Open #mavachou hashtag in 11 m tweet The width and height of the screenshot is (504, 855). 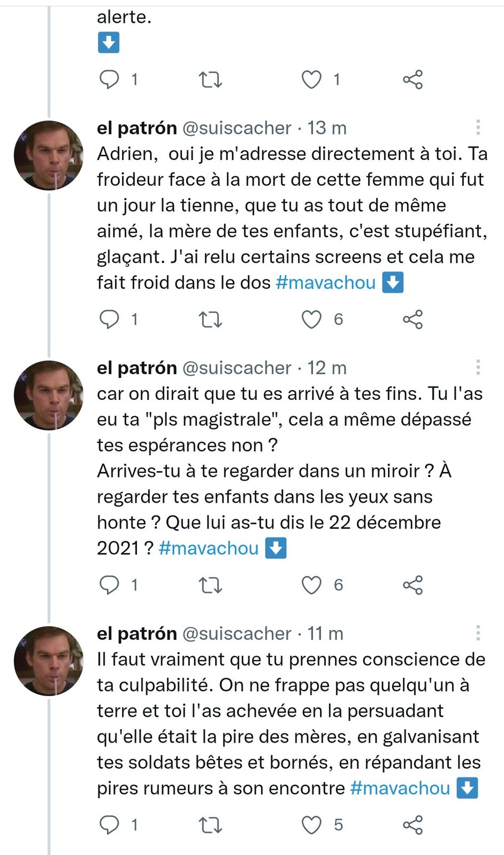point(400,788)
